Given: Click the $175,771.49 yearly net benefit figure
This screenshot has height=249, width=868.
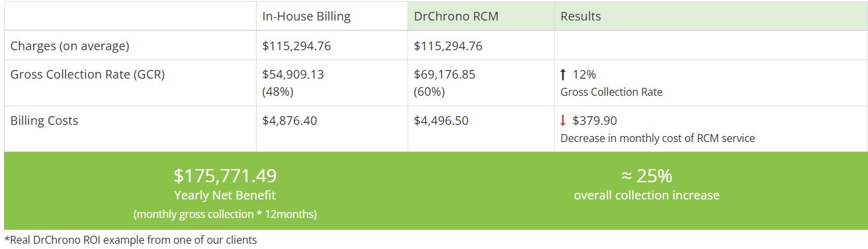Looking at the screenshot, I should (x=225, y=176).
